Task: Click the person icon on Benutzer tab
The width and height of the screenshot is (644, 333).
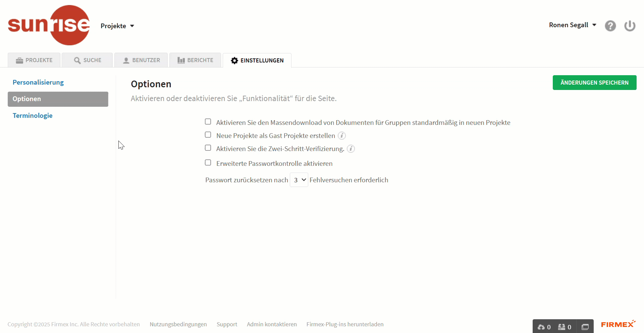Action: tap(126, 60)
